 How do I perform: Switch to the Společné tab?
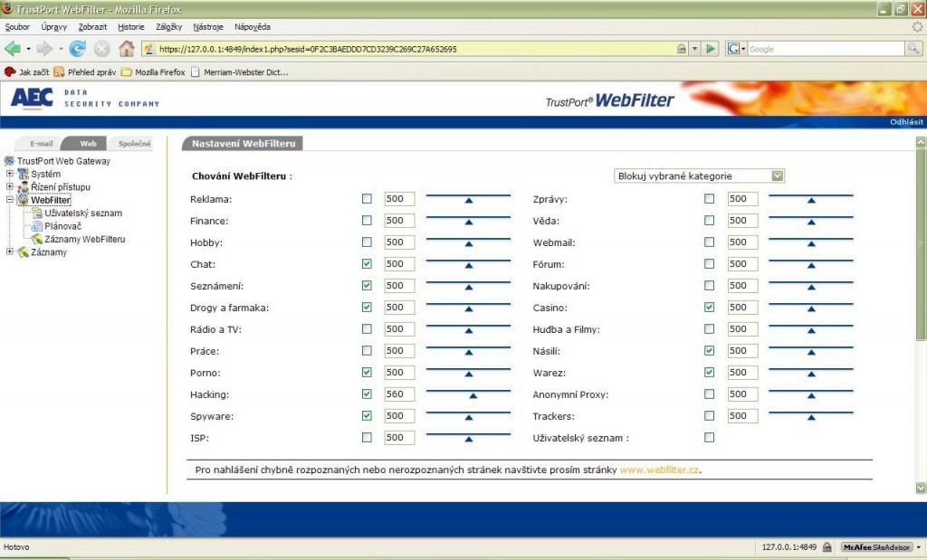pos(134,144)
